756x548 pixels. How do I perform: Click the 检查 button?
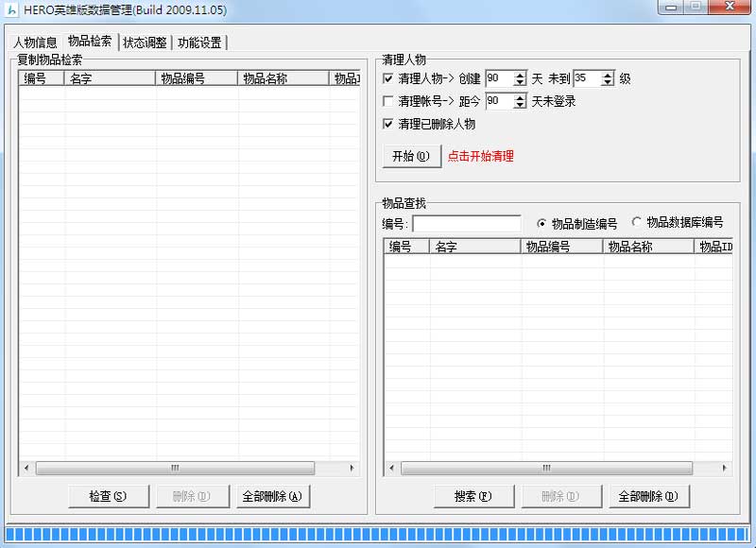(106, 496)
